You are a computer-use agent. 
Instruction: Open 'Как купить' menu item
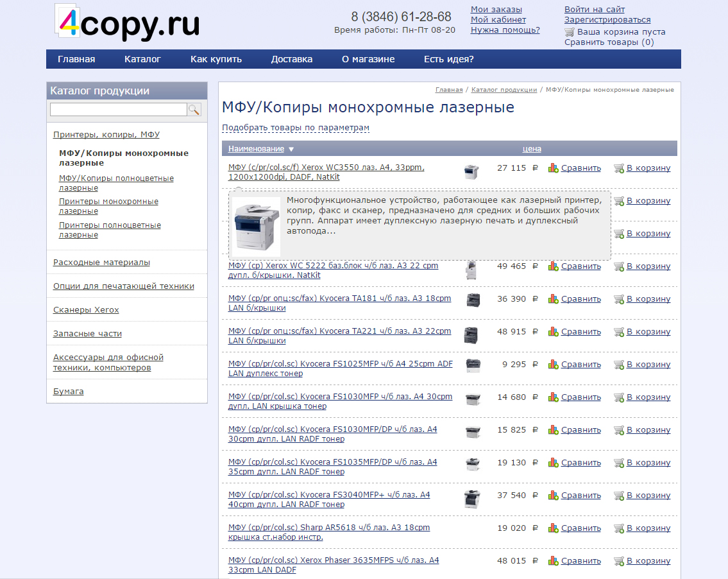(216, 59)
